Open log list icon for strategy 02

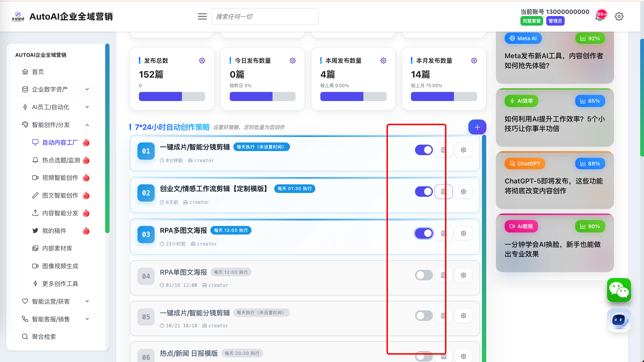(443, 192)
